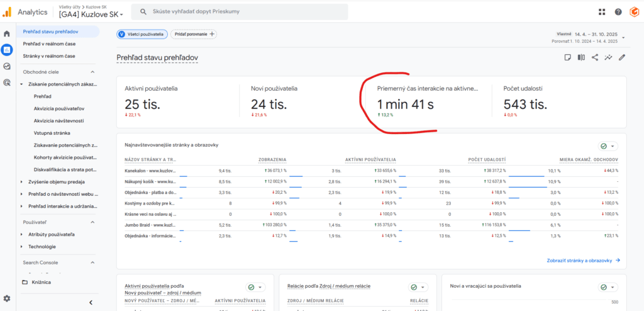The width and height of the screenshot is (644, 311).
Task: Open the Reports icon in left rail
Action: click(x=6, y=50)
